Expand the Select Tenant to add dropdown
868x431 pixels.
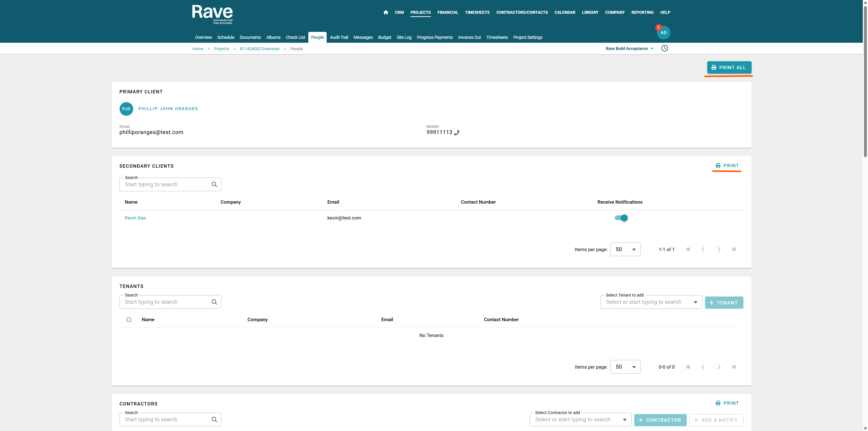(x=695, y=302)
